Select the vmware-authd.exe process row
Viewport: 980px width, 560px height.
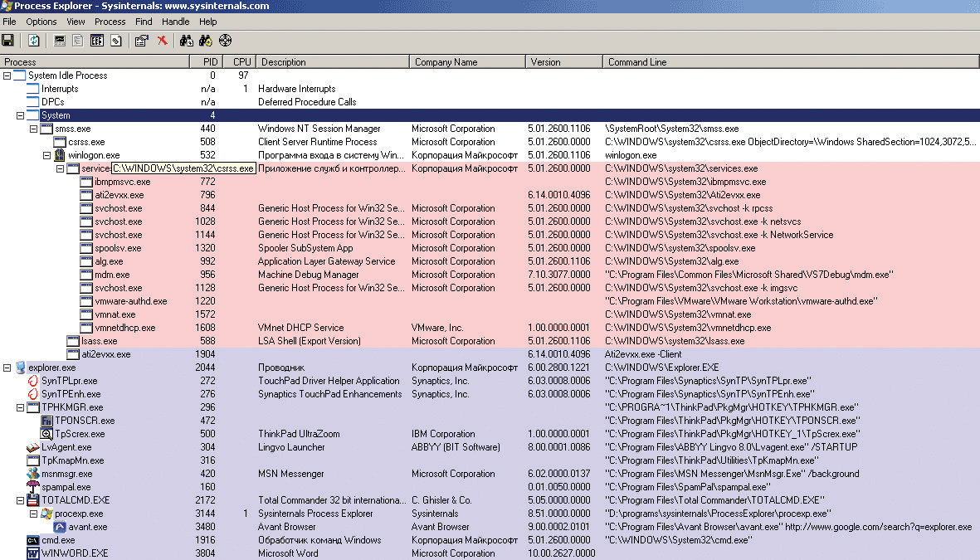pyautogui.click(x=490, y=301)
